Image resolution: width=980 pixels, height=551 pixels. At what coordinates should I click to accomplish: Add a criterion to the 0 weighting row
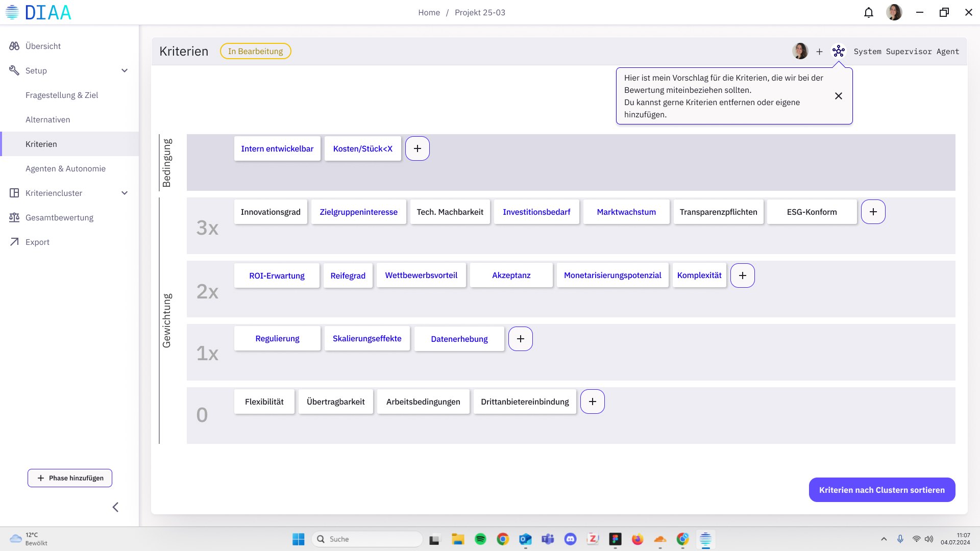[592, 402]
